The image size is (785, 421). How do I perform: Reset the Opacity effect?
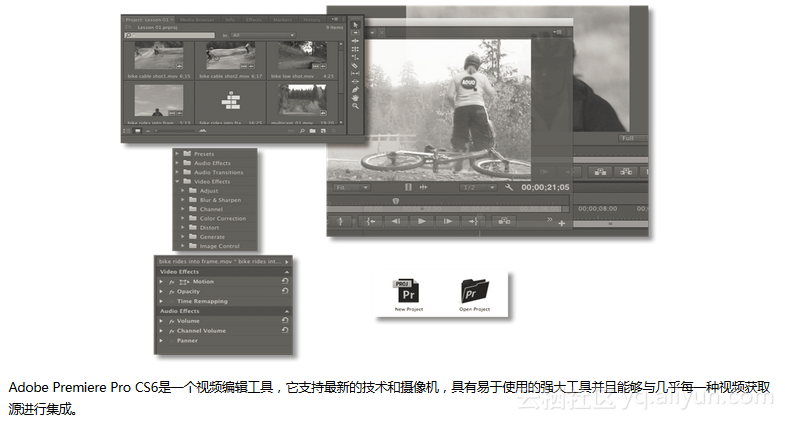pyautogui.click(x=285, y=291)
